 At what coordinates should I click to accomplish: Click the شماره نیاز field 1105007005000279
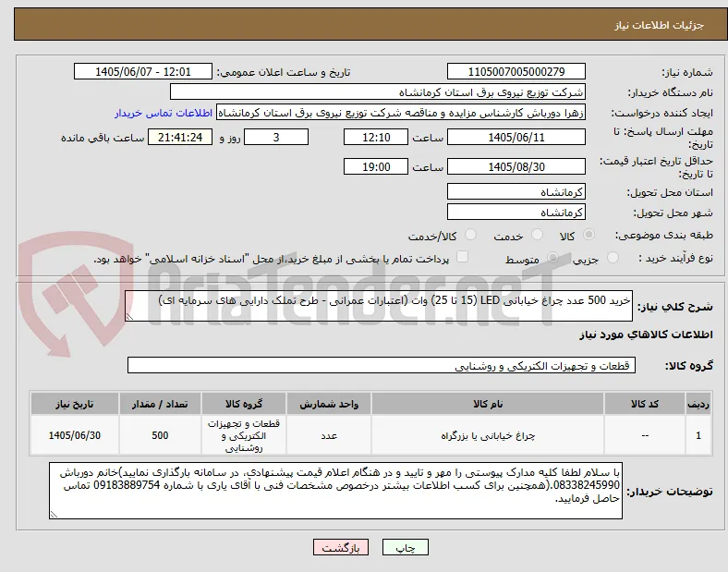(516, 71)
